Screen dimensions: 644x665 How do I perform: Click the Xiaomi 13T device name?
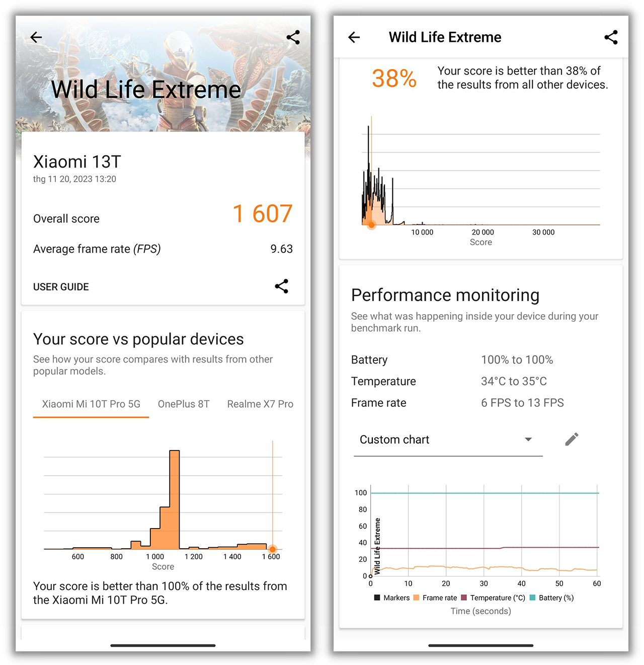coord(77,162)
